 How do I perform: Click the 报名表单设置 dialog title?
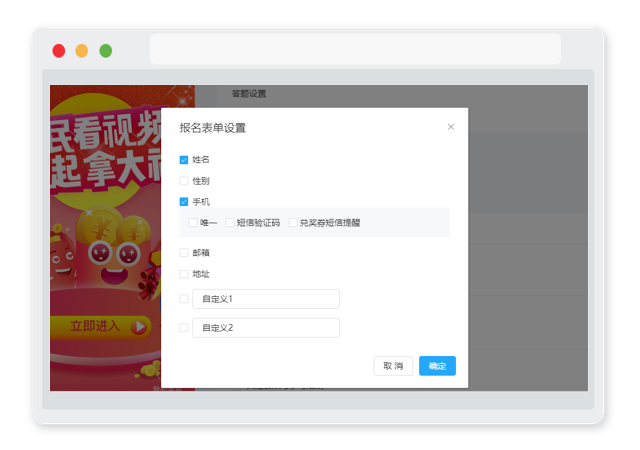213,128
